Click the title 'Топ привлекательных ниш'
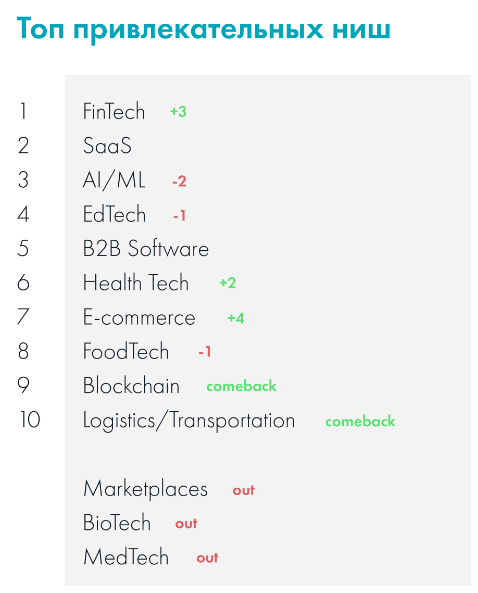This screenshot has width=478, height=593. (x=203, y=29)
